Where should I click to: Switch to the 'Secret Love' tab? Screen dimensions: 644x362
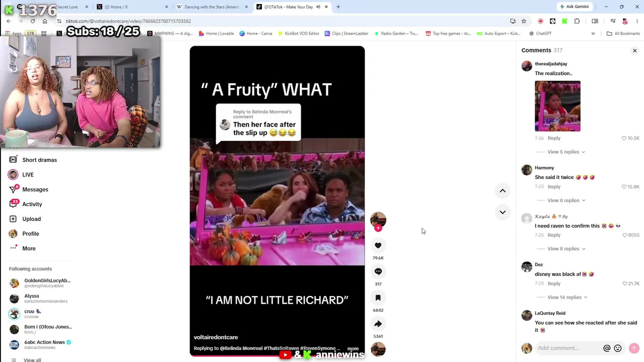click(68, 7)
